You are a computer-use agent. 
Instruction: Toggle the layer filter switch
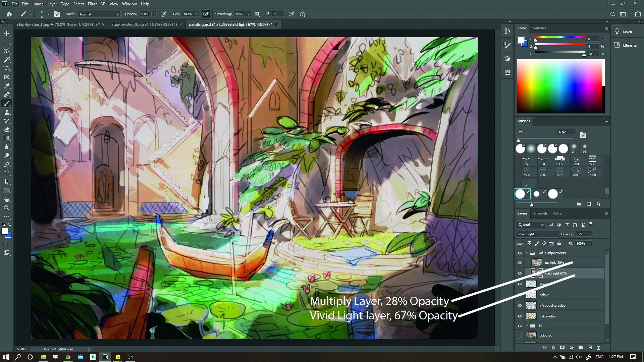[591, 224]
